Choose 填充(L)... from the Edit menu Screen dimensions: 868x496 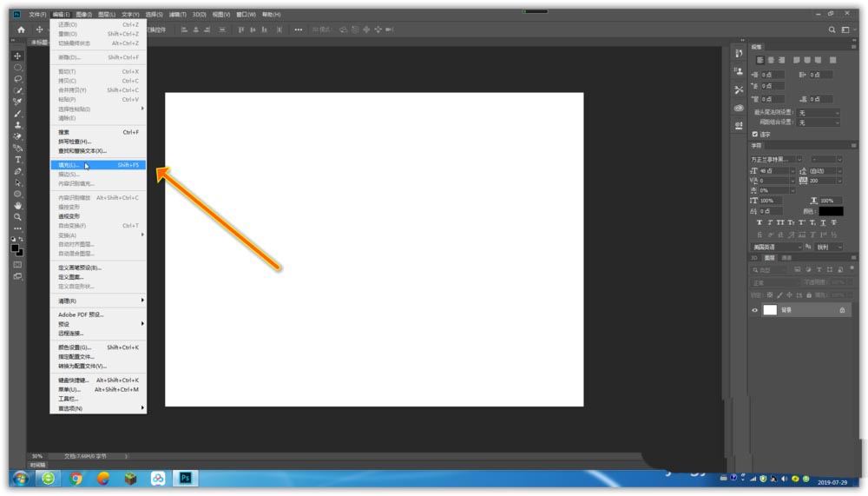click(98, 165)
